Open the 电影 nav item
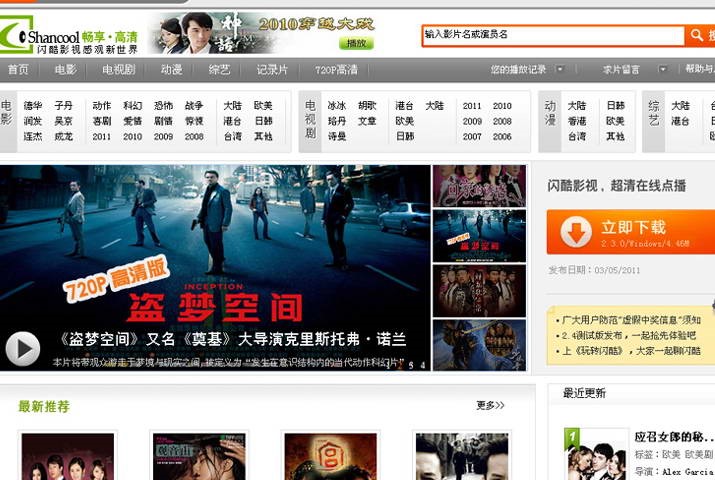Image resolution: width=715 pixels, height=480 pixels. (x=66, y=70)
